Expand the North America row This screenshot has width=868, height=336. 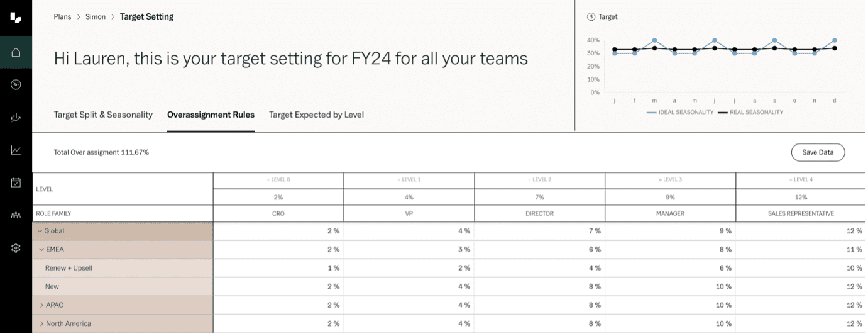click(41, 323)
